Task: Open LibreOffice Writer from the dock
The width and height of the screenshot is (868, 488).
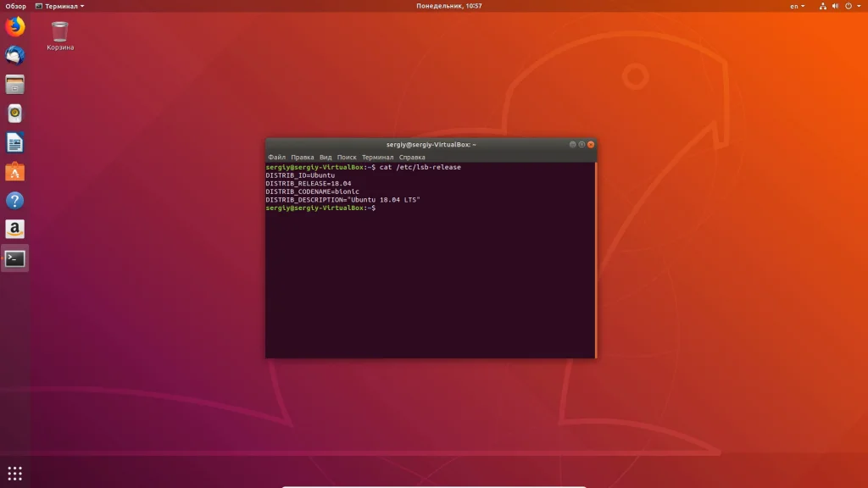Action: 15,142
